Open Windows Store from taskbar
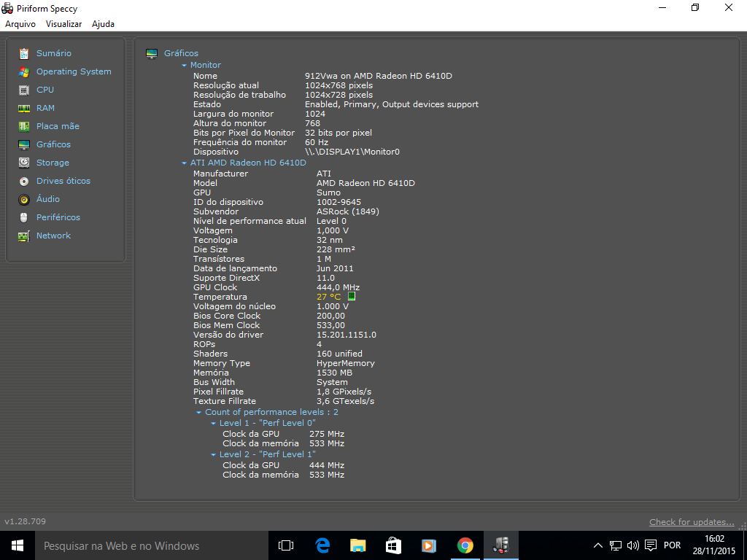Image resolution: width=747 pixels, height=560 pixels. [393, 545]
